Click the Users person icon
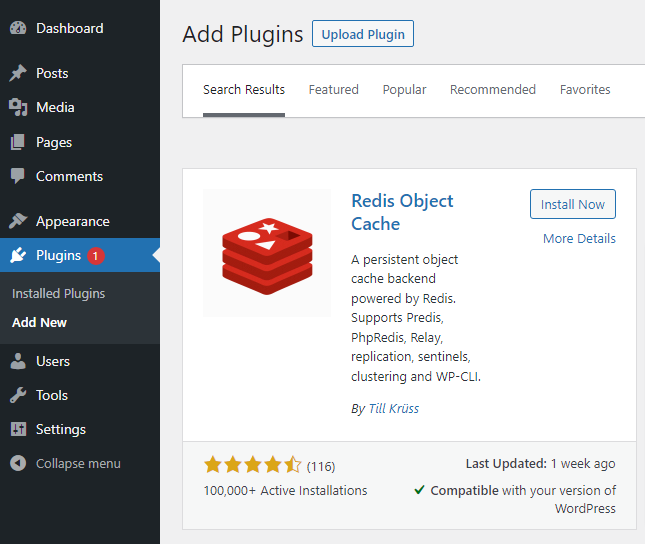 [x=18, y=361]
